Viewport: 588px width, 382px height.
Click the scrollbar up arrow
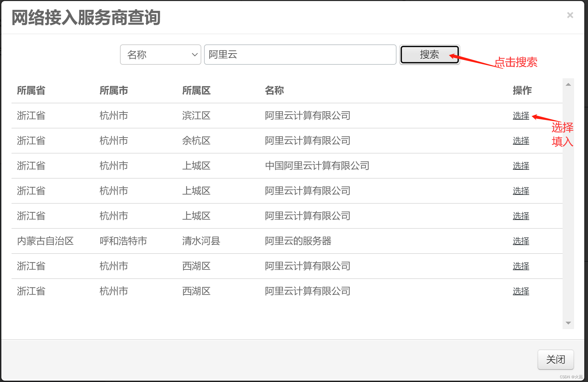tap(568, 84)
